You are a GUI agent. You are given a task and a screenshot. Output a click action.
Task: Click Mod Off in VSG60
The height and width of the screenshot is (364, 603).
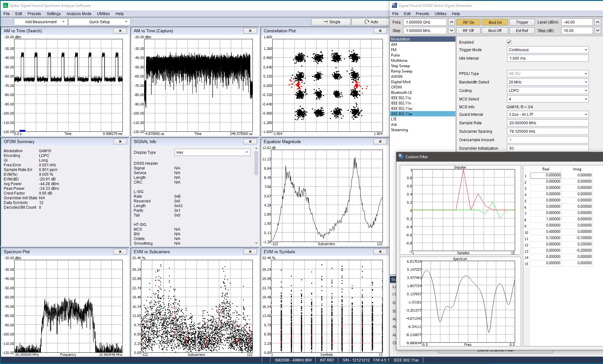[x=495, y=30]
